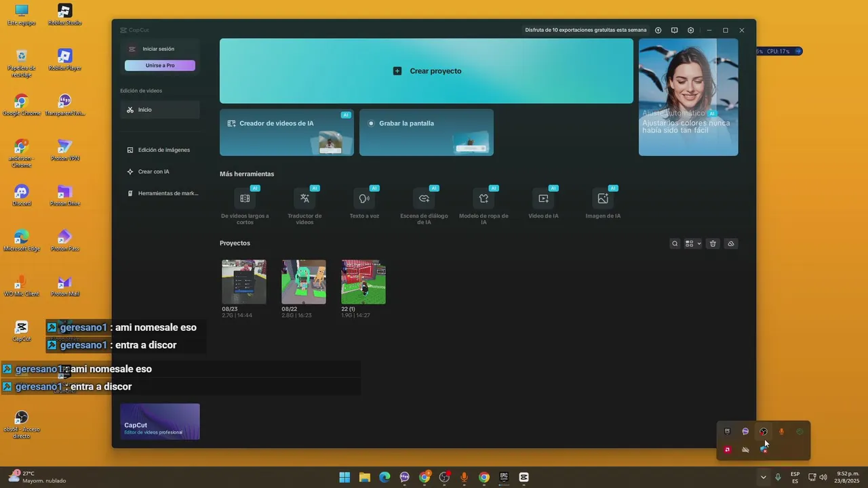Viewport: 868px width, 488px height.
Task: Open the upload/export icon in CapCut title bar
Action: pyautogui.click(x=658, y=30)
